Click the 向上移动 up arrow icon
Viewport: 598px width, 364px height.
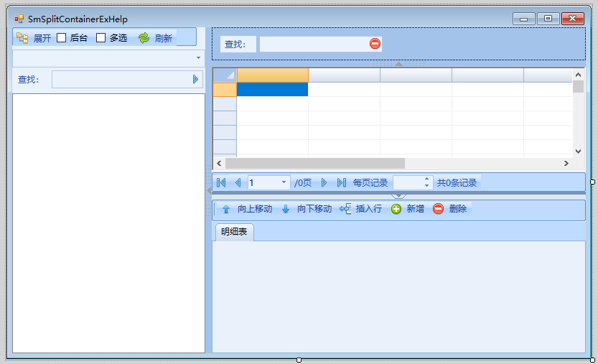(x=225, y=209)
